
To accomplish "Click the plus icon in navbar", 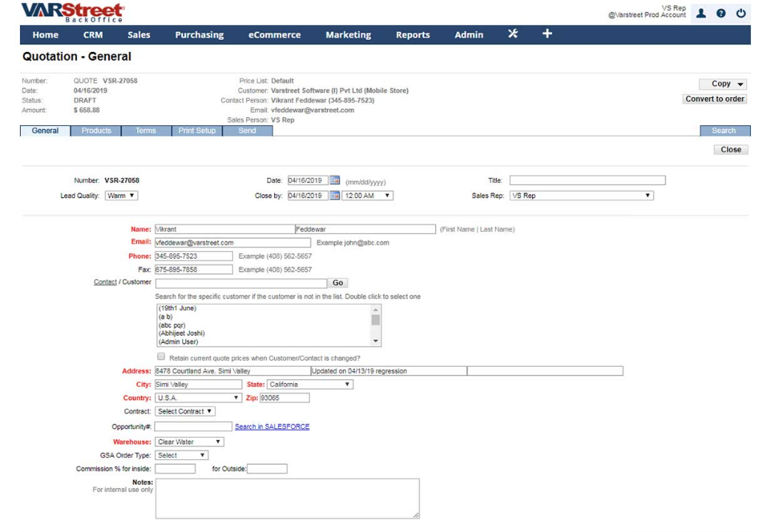I will pos(547,34).
